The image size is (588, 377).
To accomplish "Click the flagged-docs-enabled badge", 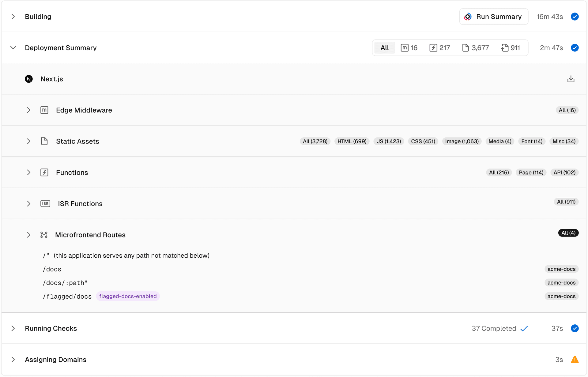I will 128,296.
